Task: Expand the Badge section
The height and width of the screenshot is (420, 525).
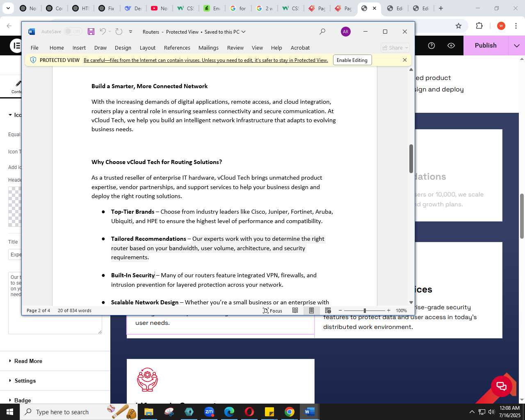Action: click(23, 400)
